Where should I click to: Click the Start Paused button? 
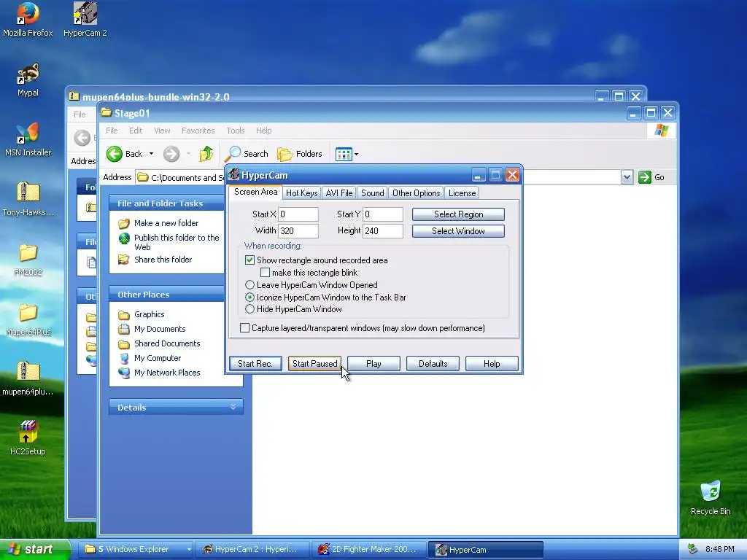314,364
